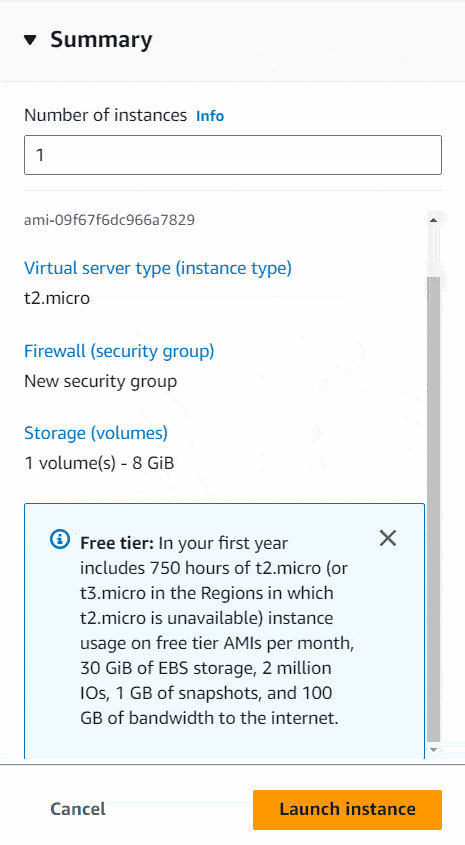The image size is (465, 845).
Task: Click the 1 volume(s) - 8 GiB value
Action: click(x=99, y=463)
